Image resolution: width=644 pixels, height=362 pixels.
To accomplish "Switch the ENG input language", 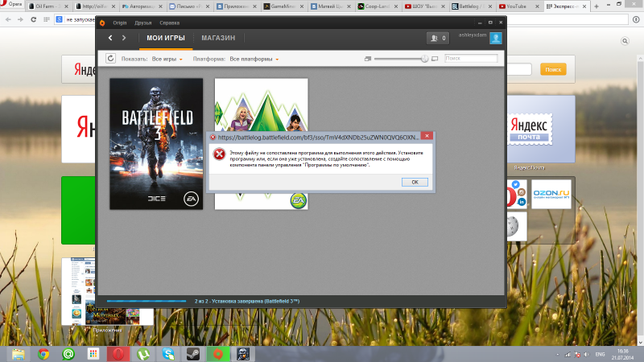I will pyautogui.click(x=600, y=354).
